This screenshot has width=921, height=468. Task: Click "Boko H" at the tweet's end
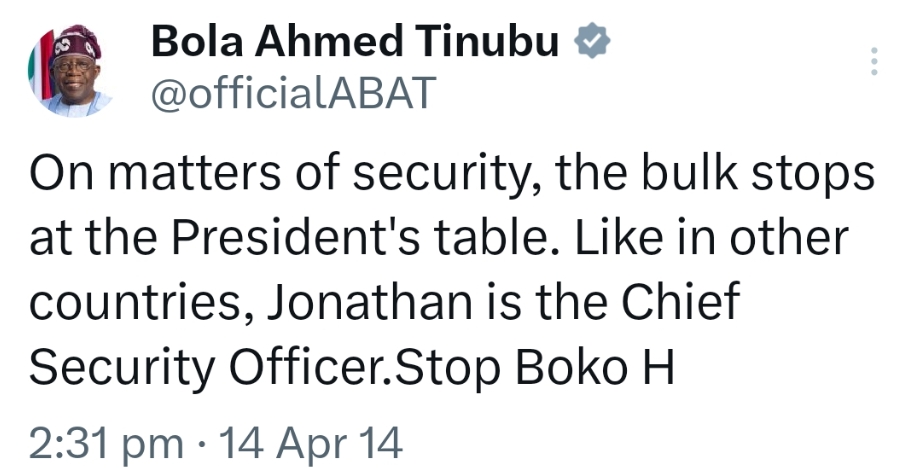[x=595, y=366]
